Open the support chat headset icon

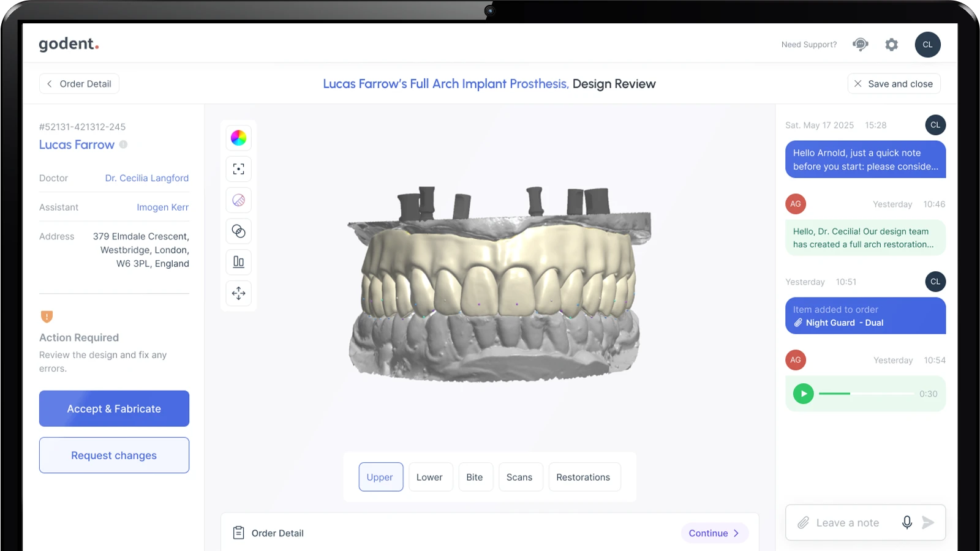pos(860,44)
